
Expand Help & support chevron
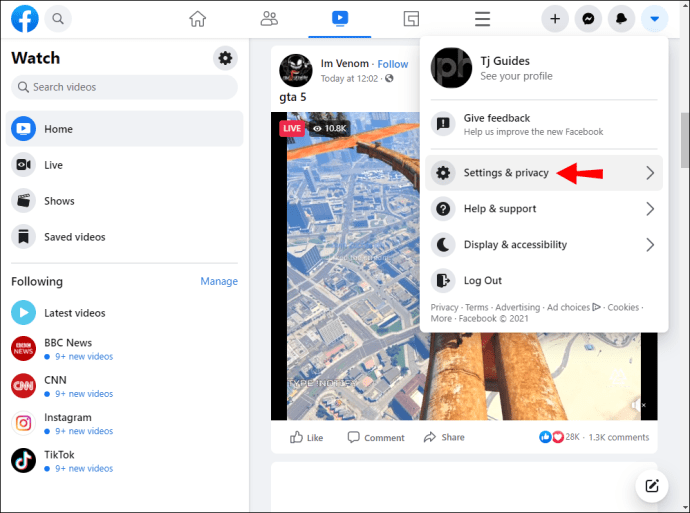650,209
